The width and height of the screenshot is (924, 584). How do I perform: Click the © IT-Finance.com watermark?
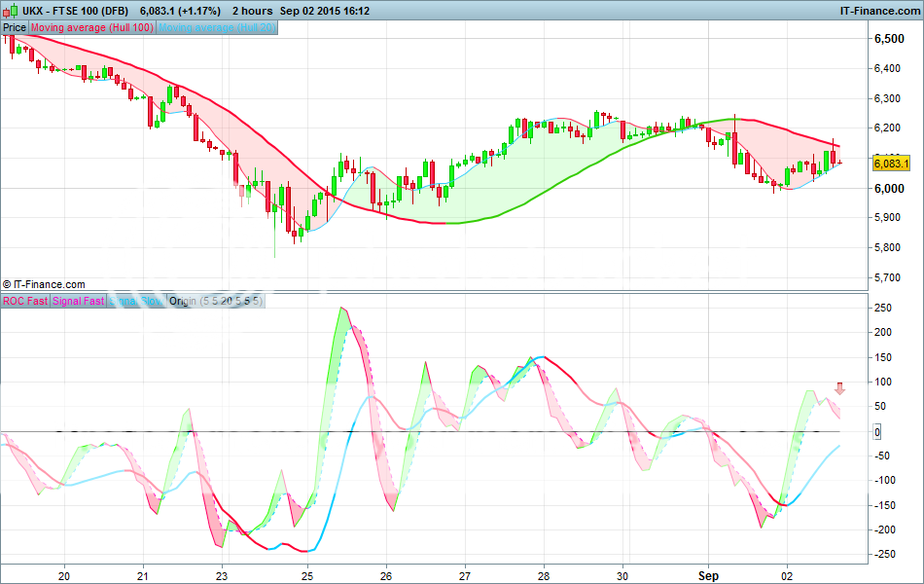point(44,284)
